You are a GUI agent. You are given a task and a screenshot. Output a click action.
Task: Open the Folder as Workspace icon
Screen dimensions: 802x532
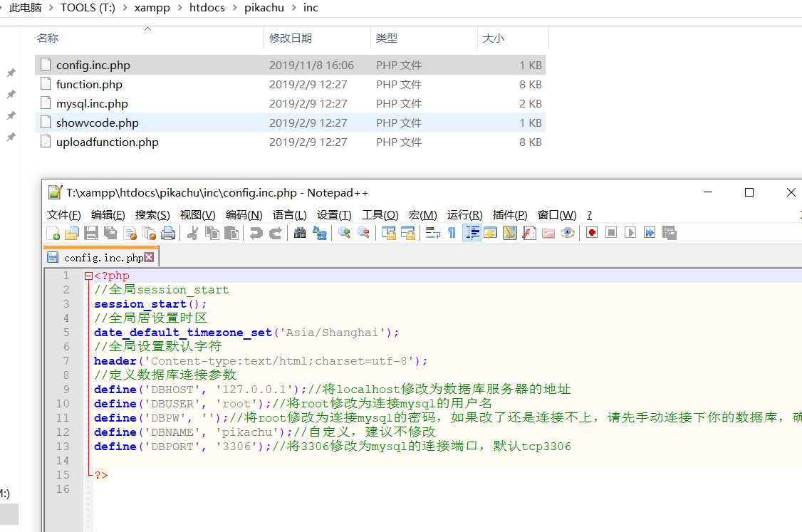(x=548, y=234)
